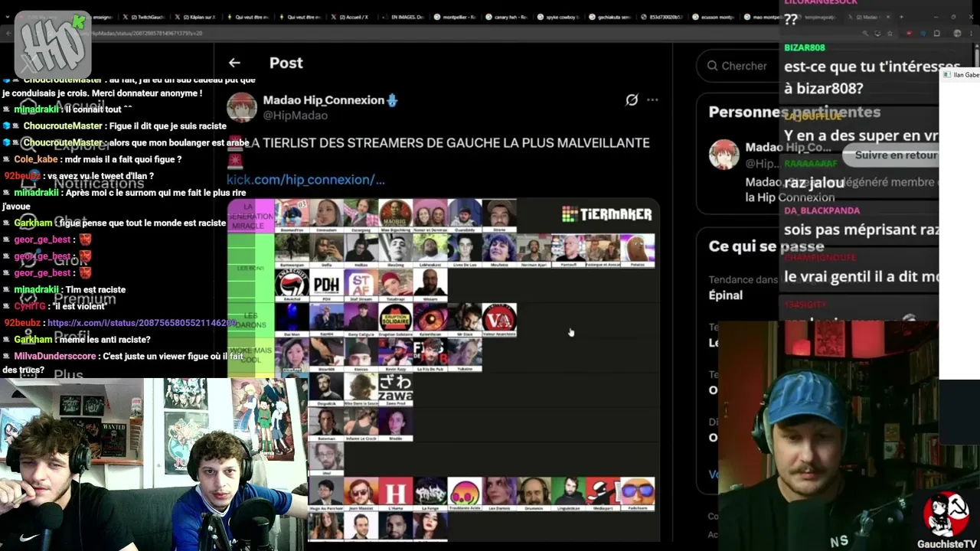This screenshot has width=980, height=551.
Task: Select the red L'Huma H logo
Action: (396, 494)
